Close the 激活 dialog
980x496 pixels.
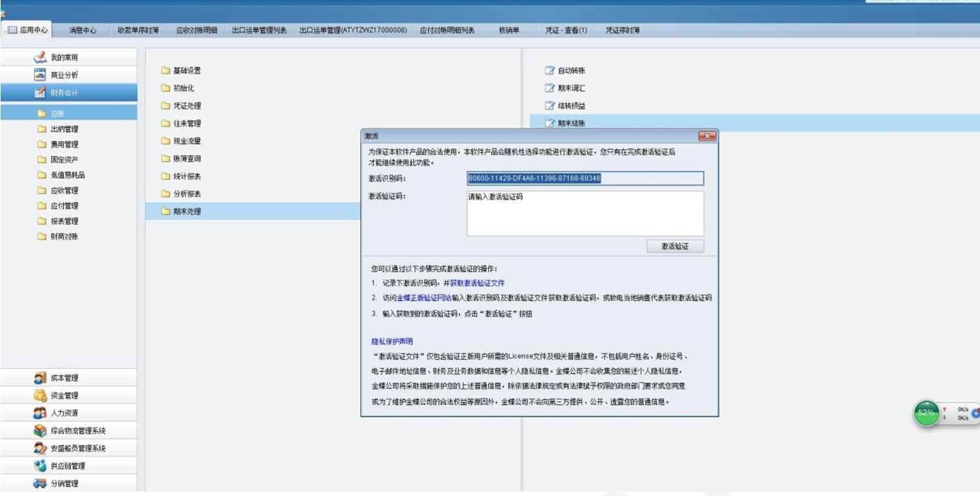(707, 136)
